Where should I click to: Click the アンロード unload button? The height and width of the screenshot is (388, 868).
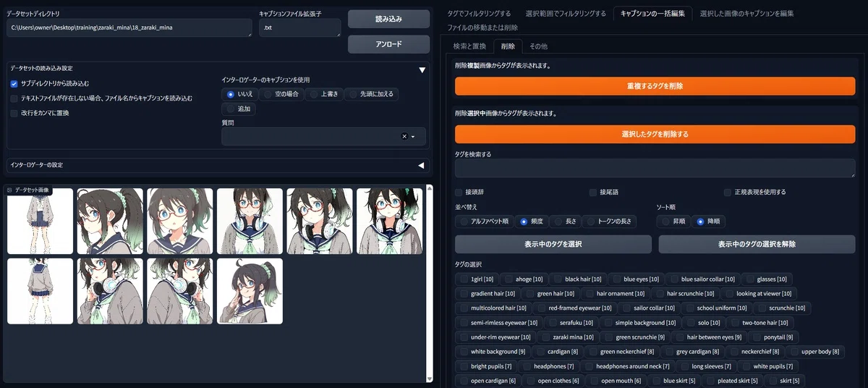tap(388, 44)
